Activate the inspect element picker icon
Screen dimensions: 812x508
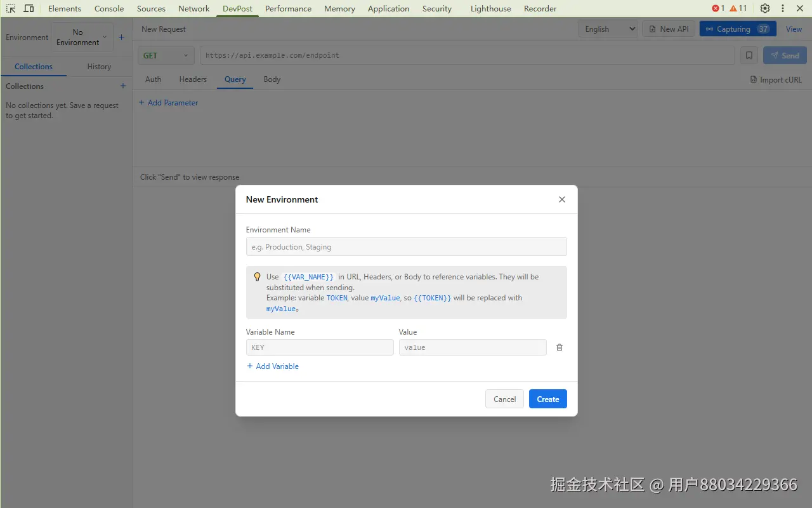pyautogui.click(x=11, y=8)
